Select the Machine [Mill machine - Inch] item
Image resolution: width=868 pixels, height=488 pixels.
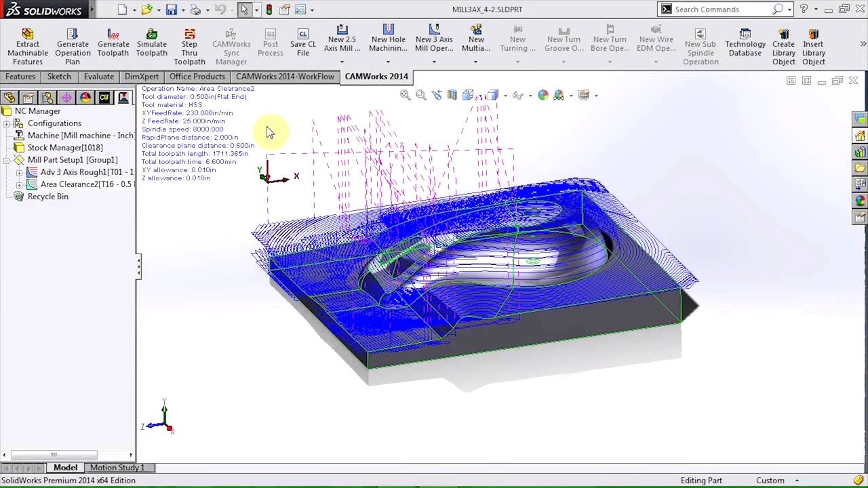(x=81, y=136)
